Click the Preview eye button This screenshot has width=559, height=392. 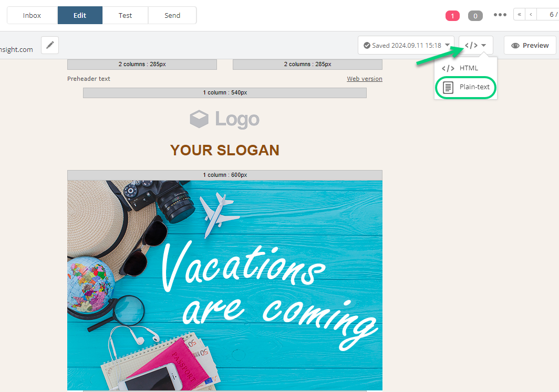530,45
